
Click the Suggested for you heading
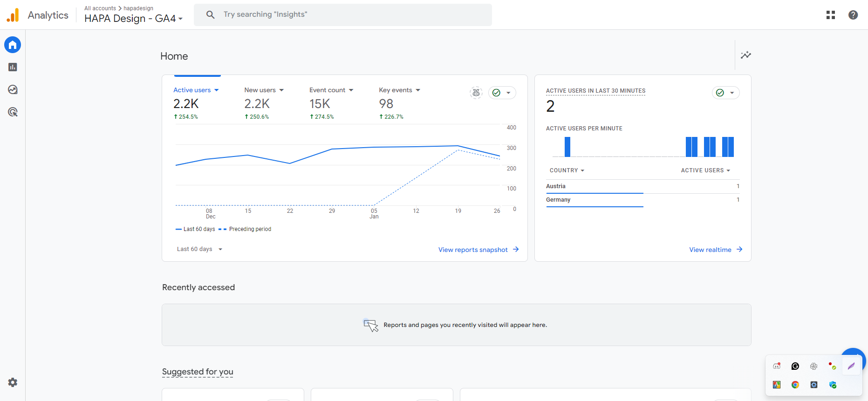pyautogui.click(x=198, y=372)
